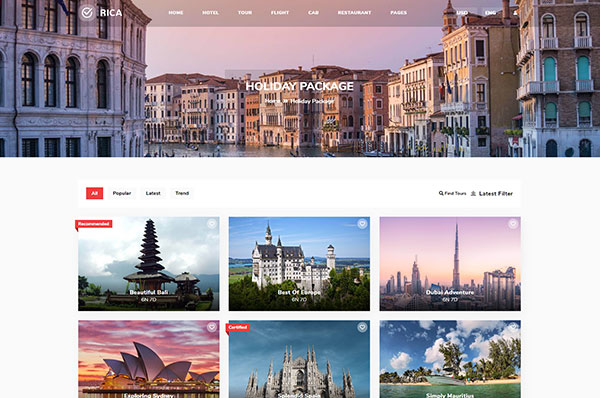Toggle heart icon on Exploring Sydney card
Image resolution: width=600 pixels, height=398 pixels.
[212, 327]
